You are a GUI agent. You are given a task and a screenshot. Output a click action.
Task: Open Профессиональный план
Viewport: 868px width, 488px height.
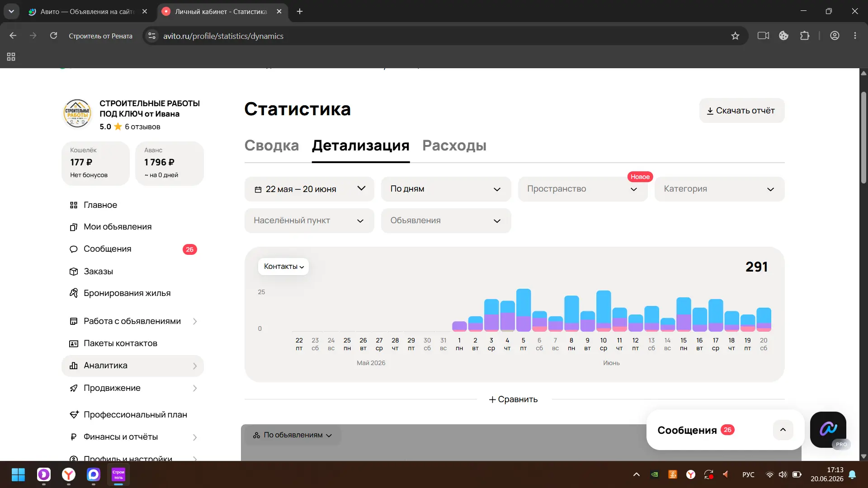[x=135, y=415]
